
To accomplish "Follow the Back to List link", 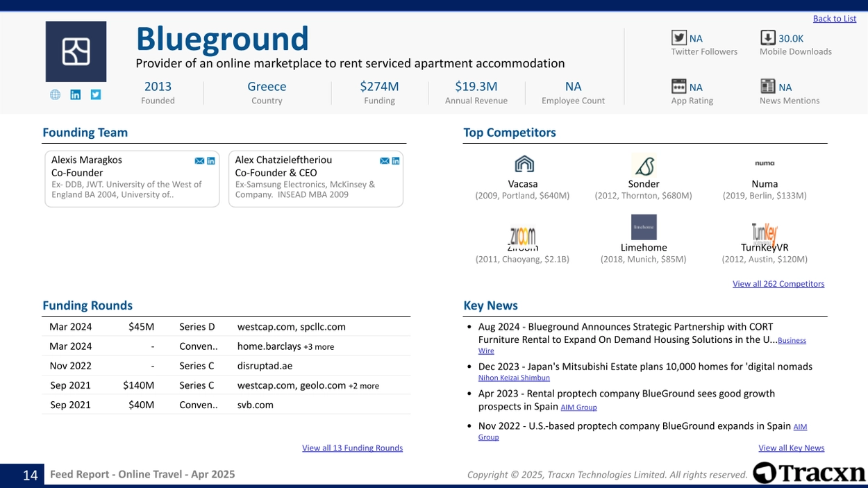I will click(835, 19).
